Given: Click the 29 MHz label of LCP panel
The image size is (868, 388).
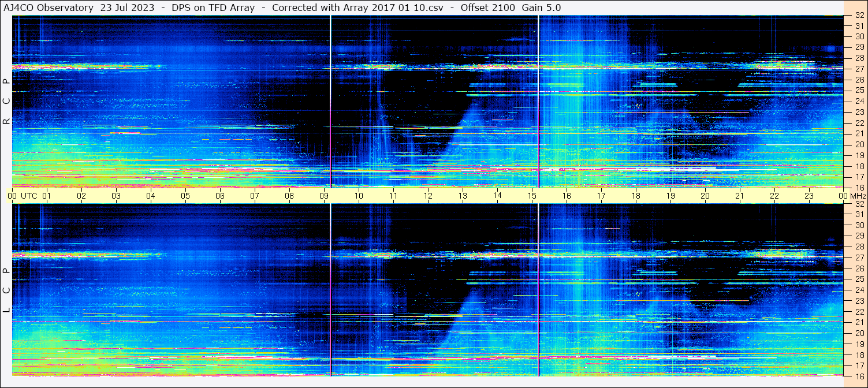Looking at the screenshot, I should (859, 236).
